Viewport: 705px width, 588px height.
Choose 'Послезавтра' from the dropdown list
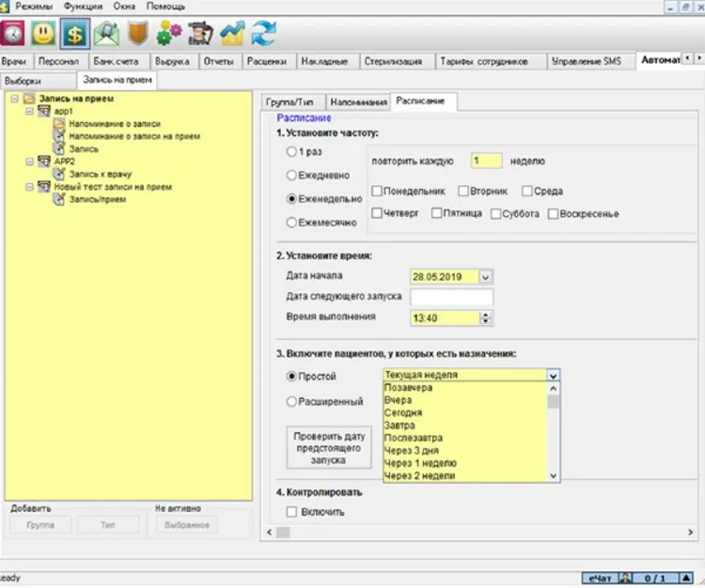[x=465, y=438]
